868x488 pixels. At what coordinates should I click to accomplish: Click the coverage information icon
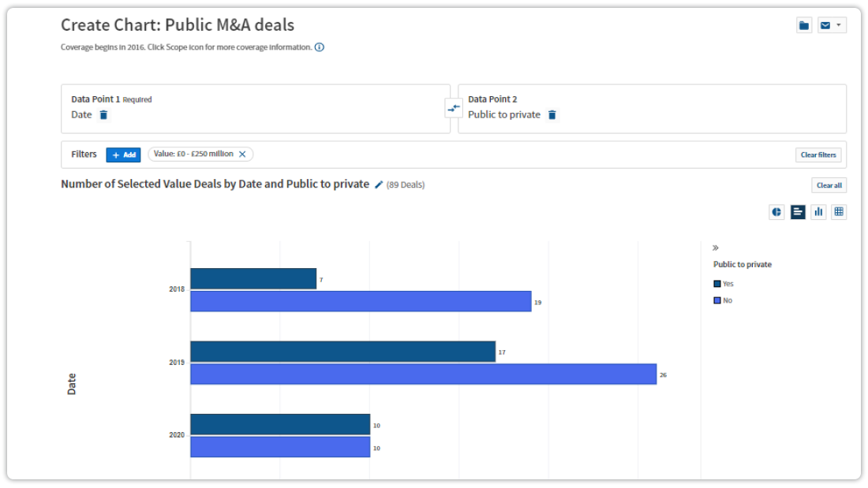click(320, 47)
